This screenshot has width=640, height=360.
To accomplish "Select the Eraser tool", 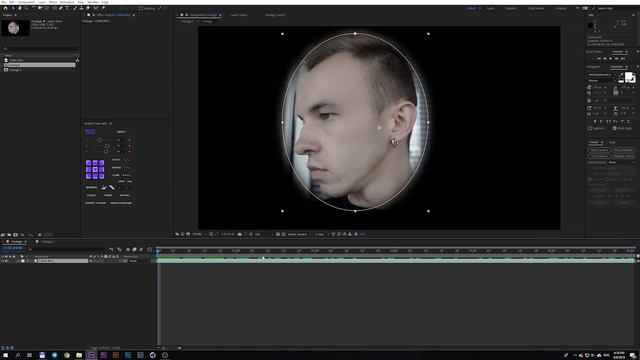I will (x=88, y=8).
